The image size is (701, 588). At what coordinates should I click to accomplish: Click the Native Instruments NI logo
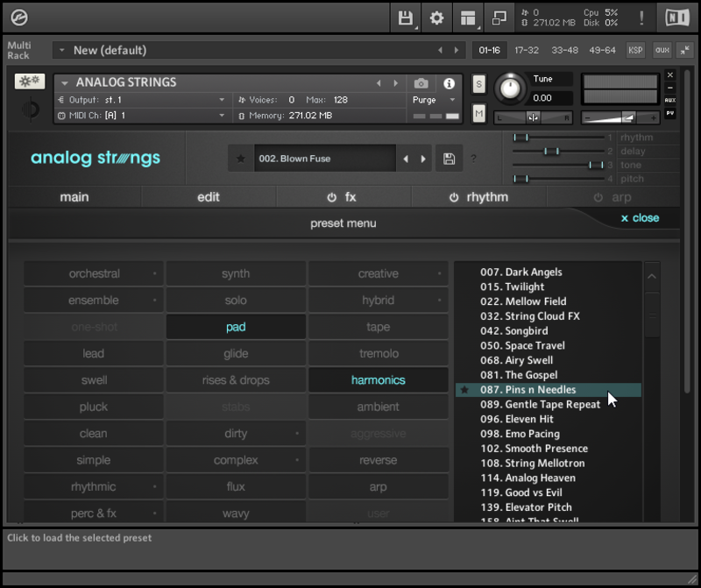point(677,18)
